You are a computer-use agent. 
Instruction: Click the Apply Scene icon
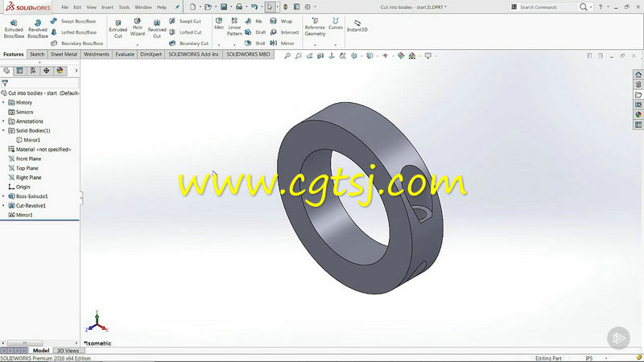(x=412, y=56)
